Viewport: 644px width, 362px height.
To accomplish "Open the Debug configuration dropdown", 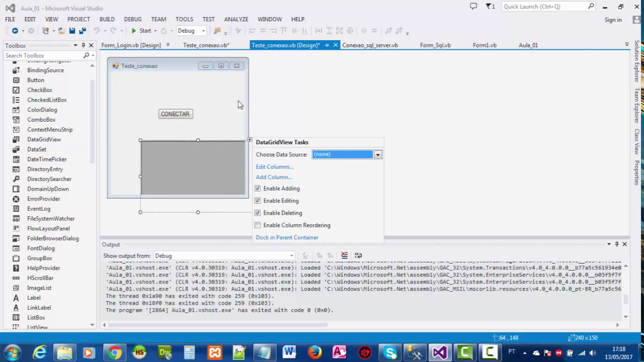I will pos(203,31).
